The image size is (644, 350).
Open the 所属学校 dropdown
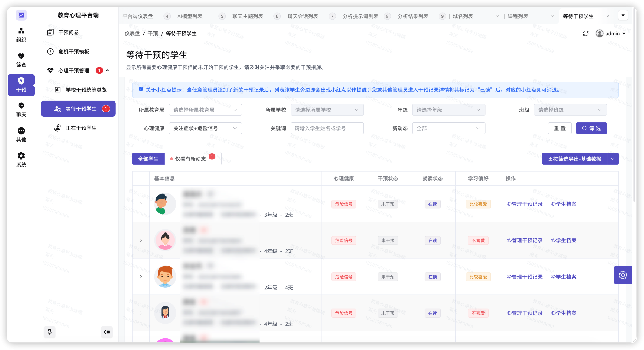pyautogui.click(x=327, y=110)
